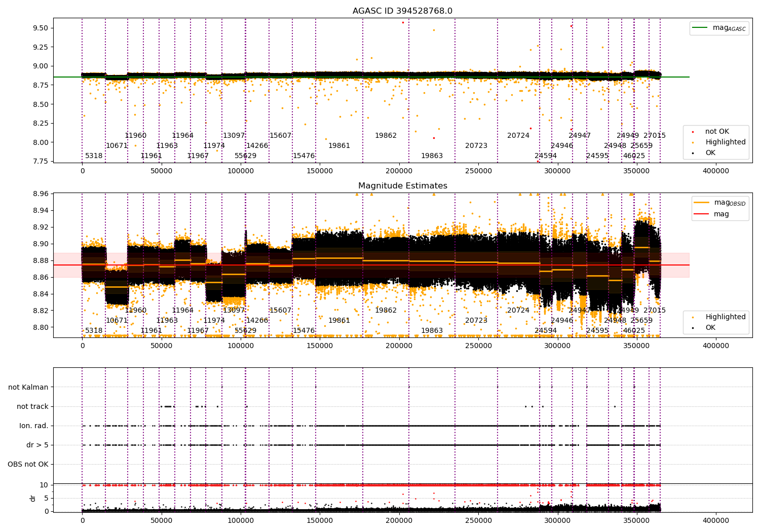
Task: Select obsid label 10671 in top plot
Action: 117,146
